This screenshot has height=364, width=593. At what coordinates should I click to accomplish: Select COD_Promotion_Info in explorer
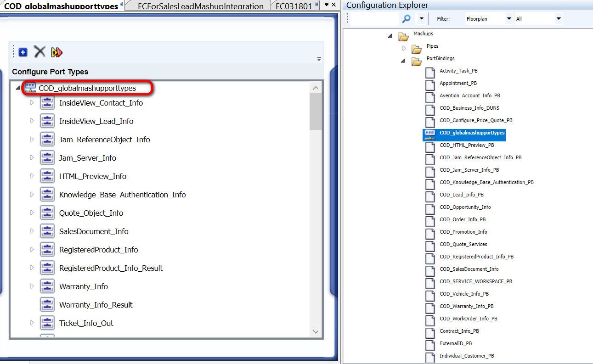click(x=463, y=232)
